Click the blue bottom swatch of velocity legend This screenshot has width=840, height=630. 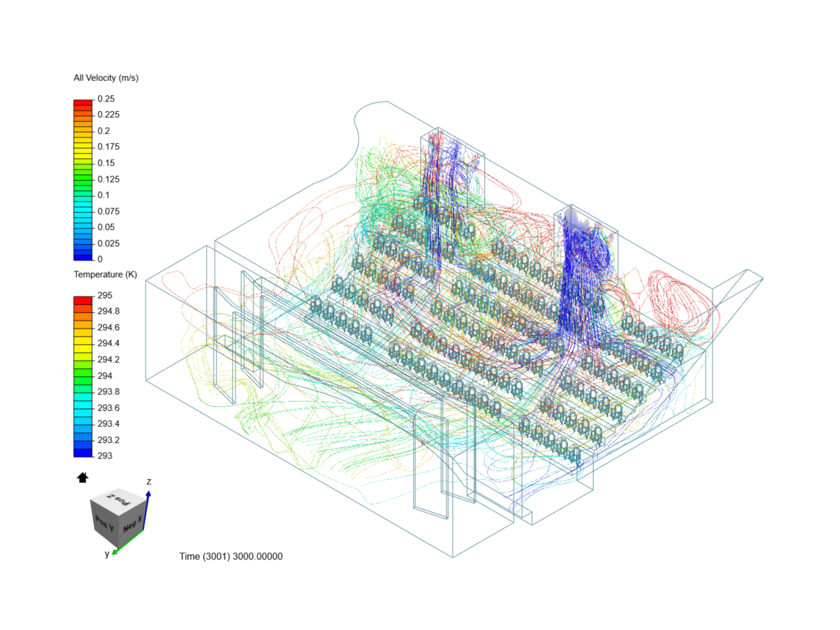(83, 257)
